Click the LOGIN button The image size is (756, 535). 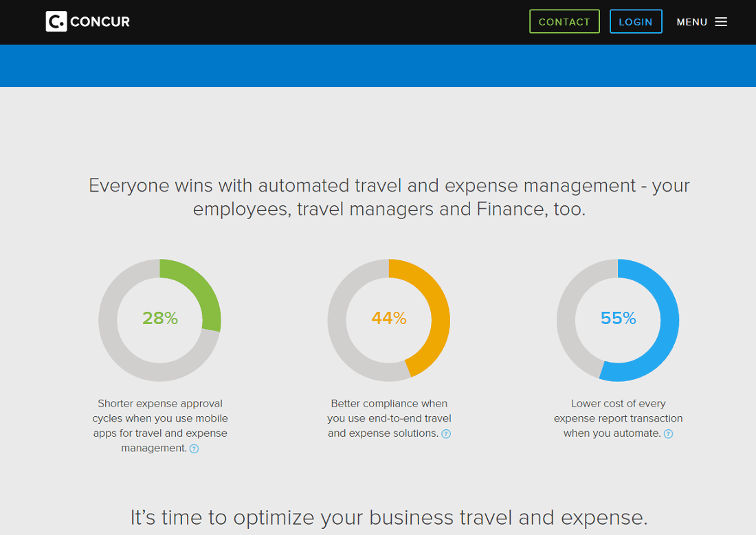[x=636, y=21]
